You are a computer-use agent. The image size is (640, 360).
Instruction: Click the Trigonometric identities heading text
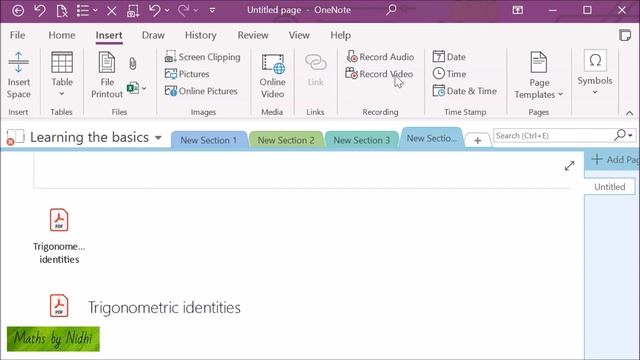point(164,307)
